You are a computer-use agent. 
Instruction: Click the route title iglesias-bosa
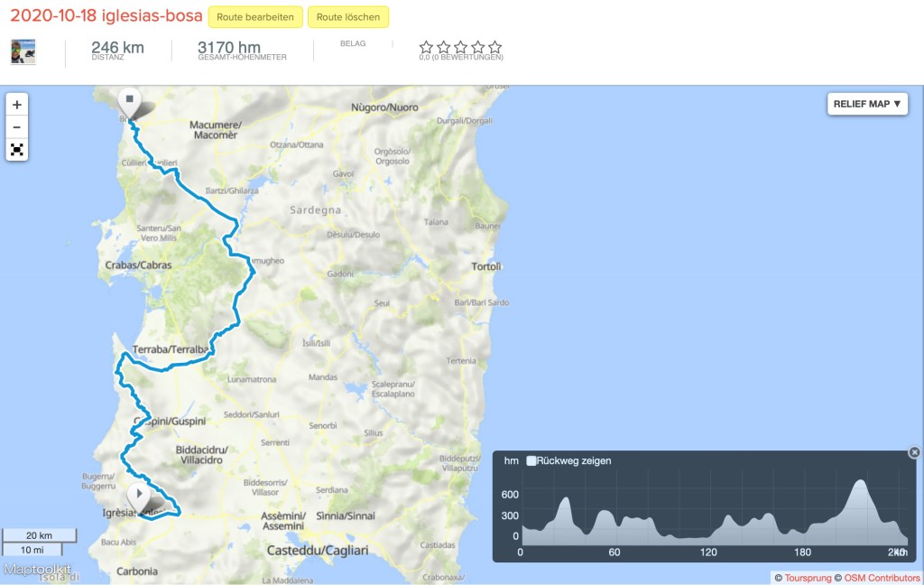106,16
